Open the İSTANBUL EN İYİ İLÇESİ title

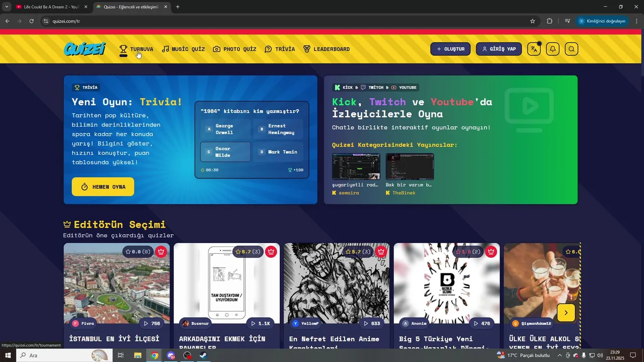click(114, 339)
